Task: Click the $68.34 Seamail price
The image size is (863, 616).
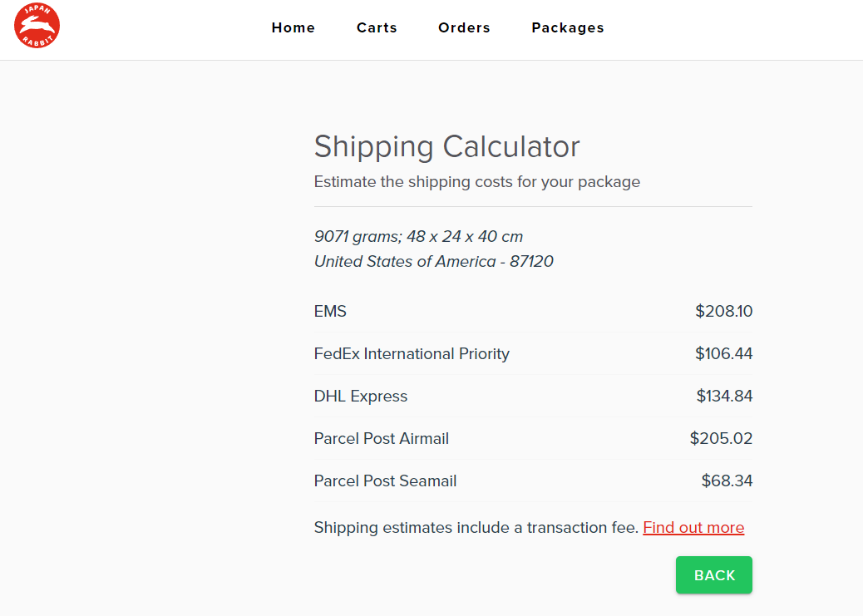Action: click(x=727, y=481)
